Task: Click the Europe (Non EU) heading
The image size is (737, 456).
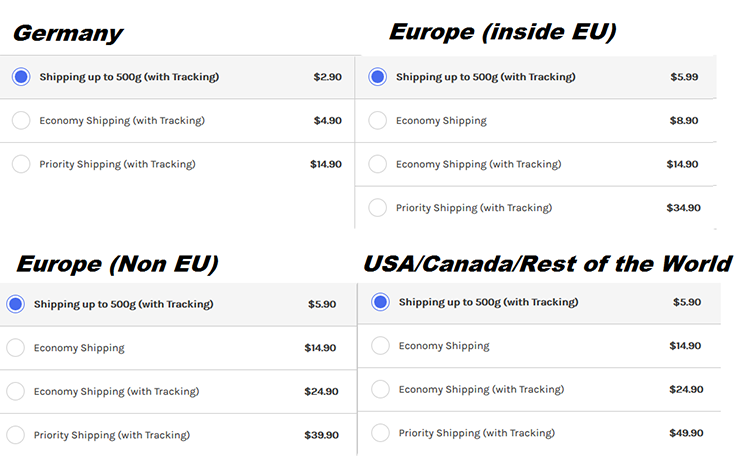Action: [117, 264]
